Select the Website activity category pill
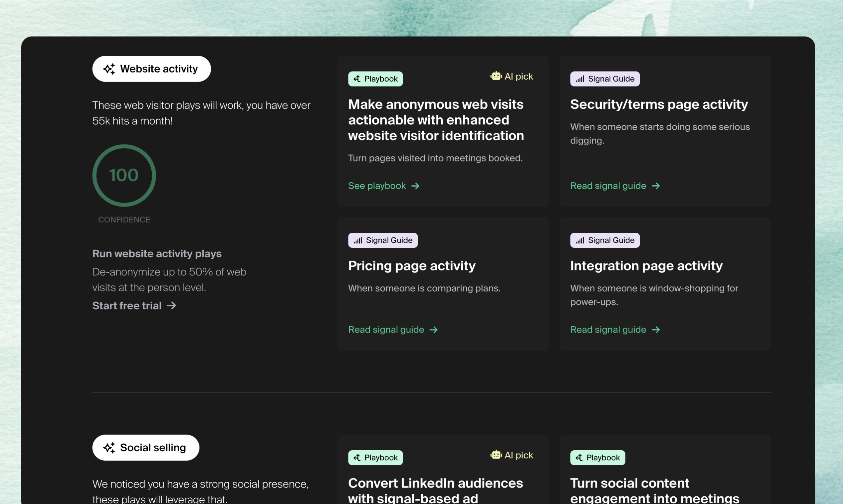843x504 pixels. click(x=152, y=69)
